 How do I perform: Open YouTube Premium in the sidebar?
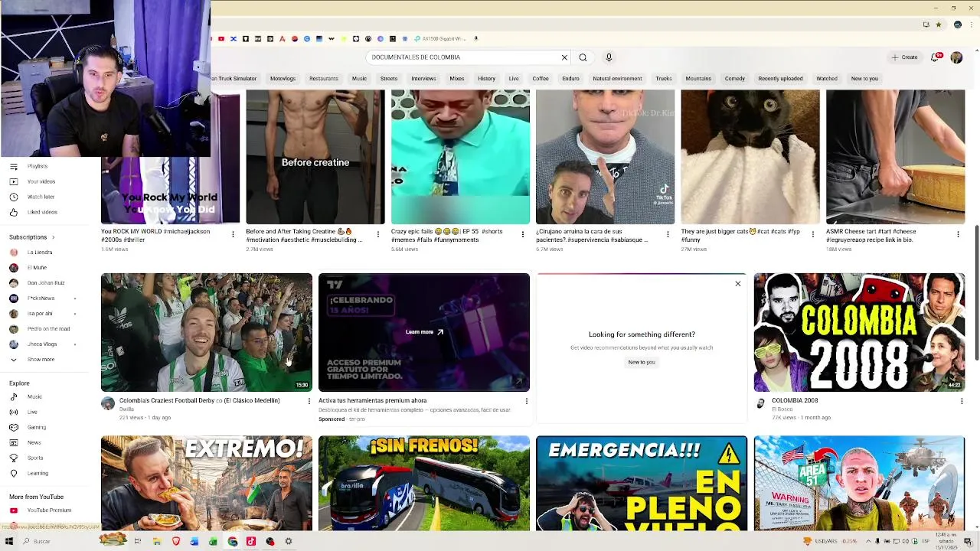click(x=50, y=510)
